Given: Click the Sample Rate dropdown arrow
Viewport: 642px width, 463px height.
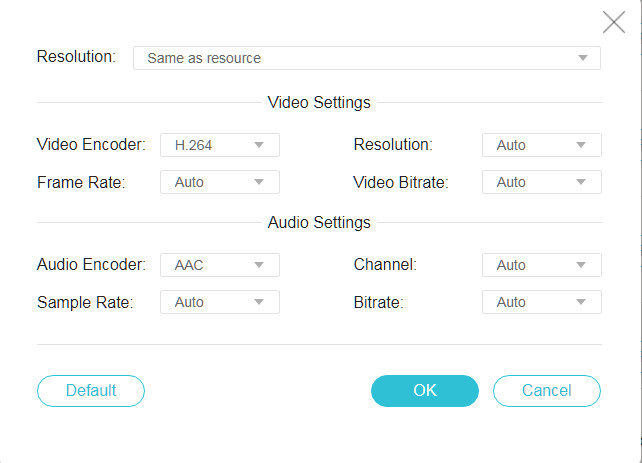Looking at the screenshot, I should click(259, 302).
